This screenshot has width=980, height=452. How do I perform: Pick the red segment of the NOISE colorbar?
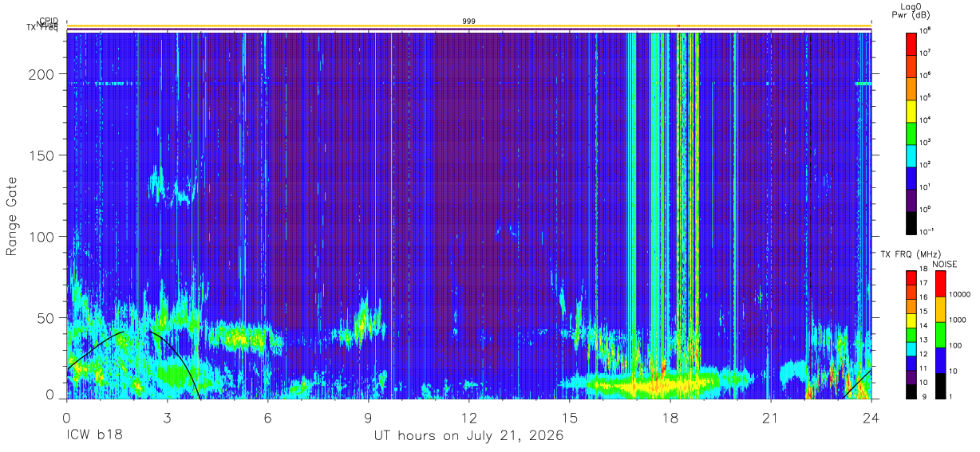940,284
